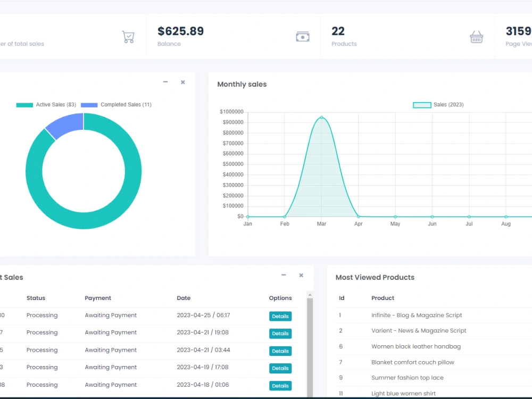Click the shopping cart icon for total sales
The height and width of the screenshot is (399, 532).
[x=128, y=37]
